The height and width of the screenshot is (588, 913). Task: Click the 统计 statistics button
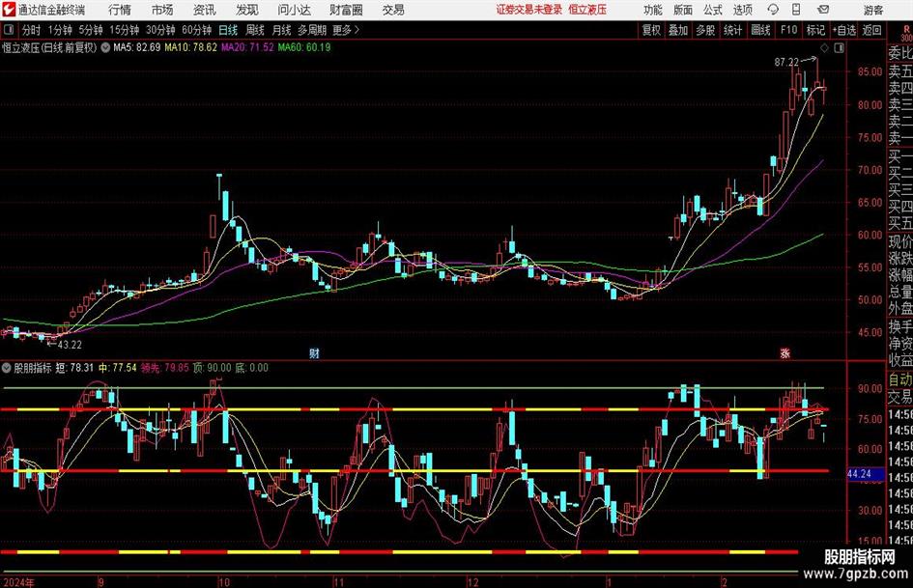click(x=732, y=30)
